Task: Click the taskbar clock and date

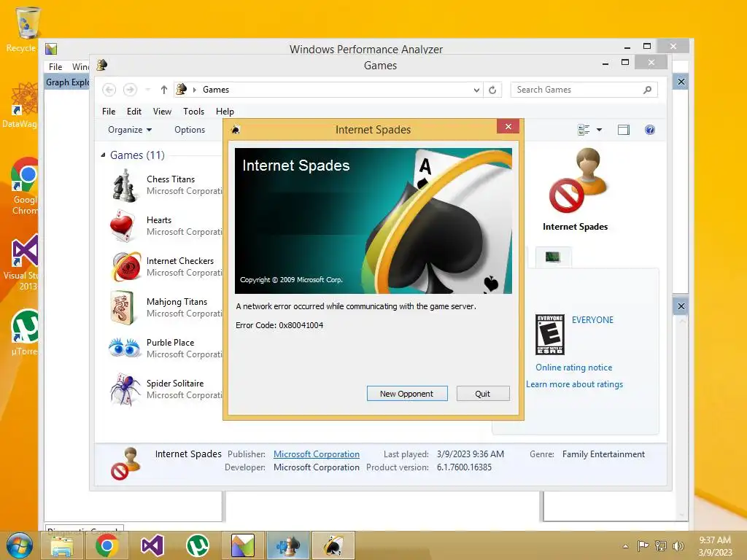Action: tap(715, 545)
